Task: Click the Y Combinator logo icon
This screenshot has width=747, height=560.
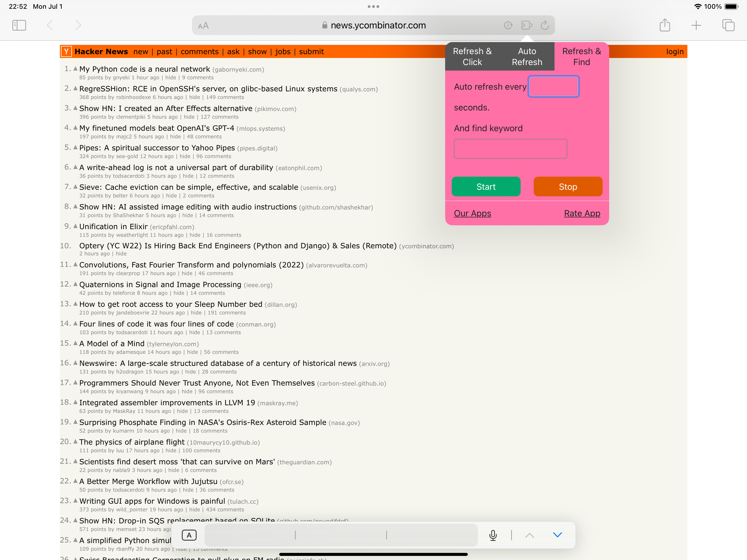Action: tap(66, 51)
